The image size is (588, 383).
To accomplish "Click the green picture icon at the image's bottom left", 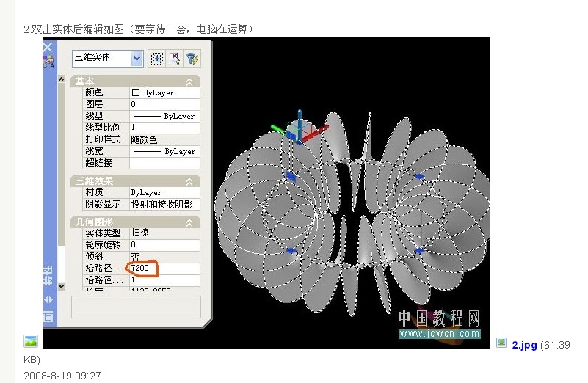I will 30,341.
